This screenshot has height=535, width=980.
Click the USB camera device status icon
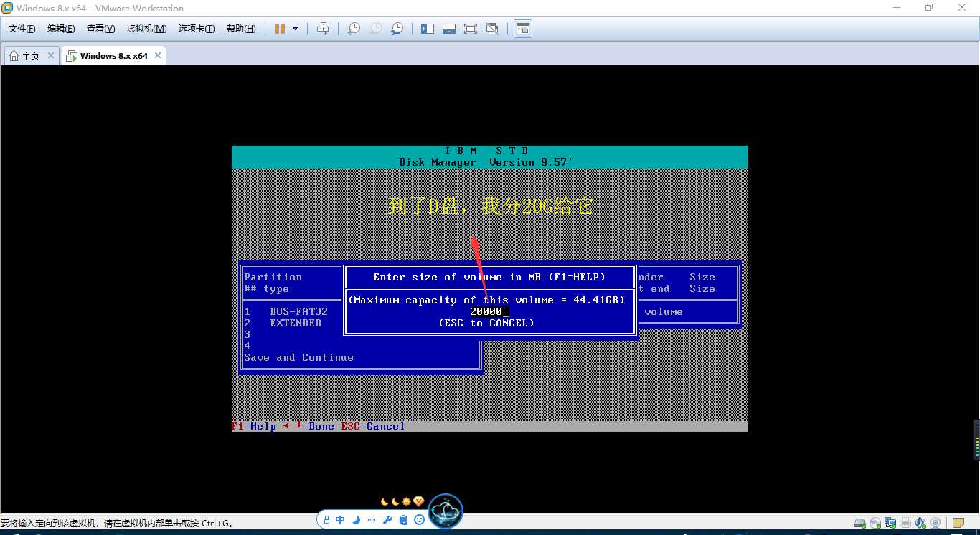pyautogui.click(x=936, y=523)
